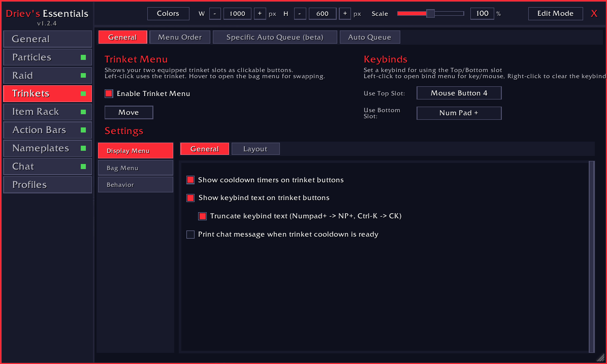Toggle Show cooldown timers on trinket buttons
This screenshot has height=364, width=607.
tap(190, 180)
